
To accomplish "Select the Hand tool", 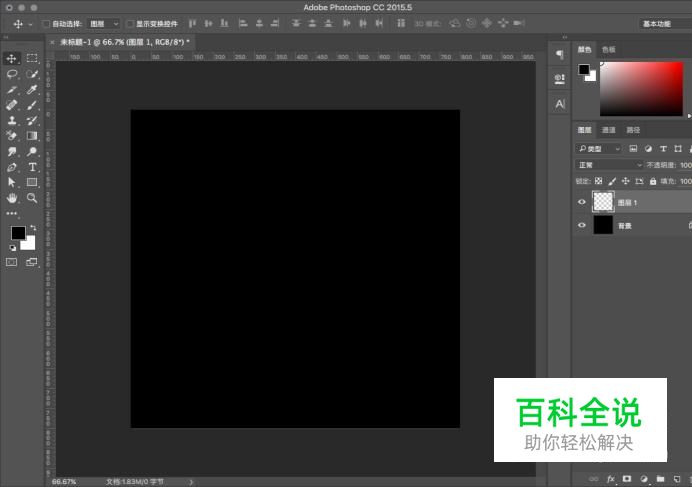I will [12, 198].
